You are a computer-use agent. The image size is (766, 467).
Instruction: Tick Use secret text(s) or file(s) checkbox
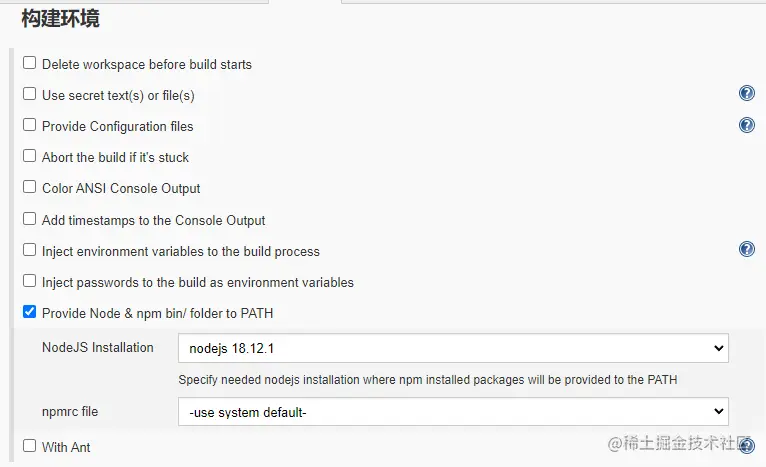point(29,95)
